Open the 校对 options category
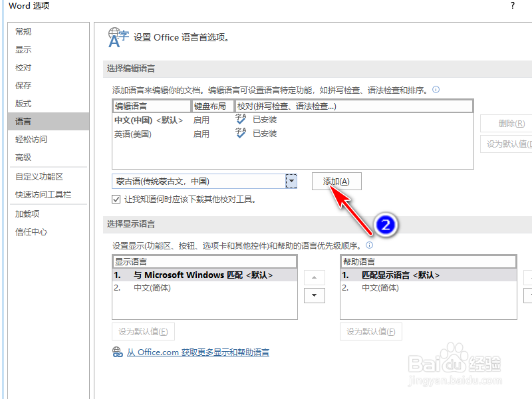 (49, 68)
